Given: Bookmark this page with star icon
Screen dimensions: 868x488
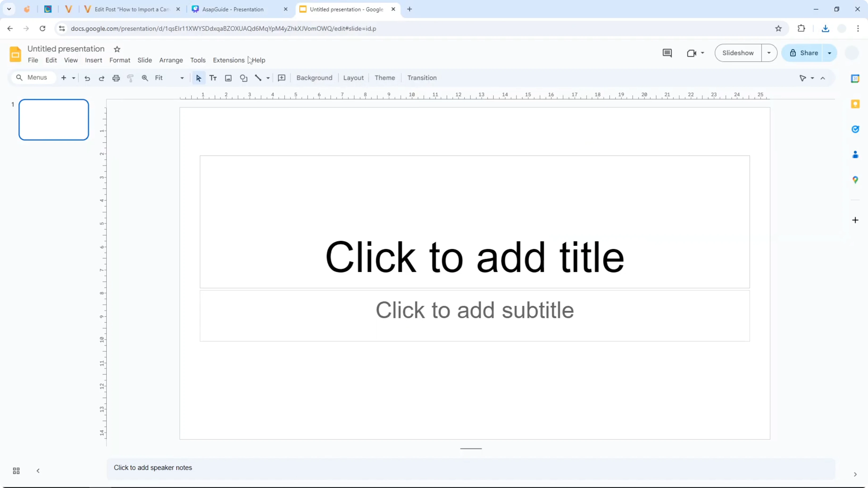Looking at the screenshot, I should [778, 29].
